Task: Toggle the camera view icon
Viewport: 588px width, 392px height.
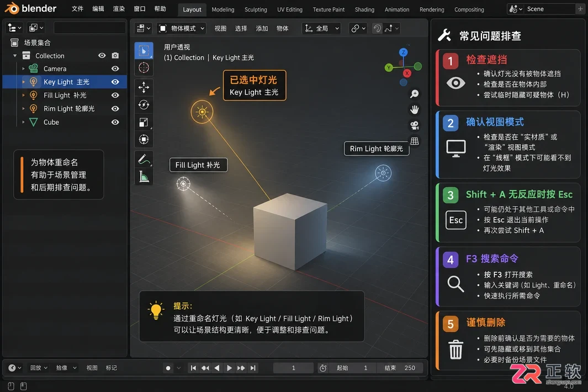Action: [x=415, y=125]
